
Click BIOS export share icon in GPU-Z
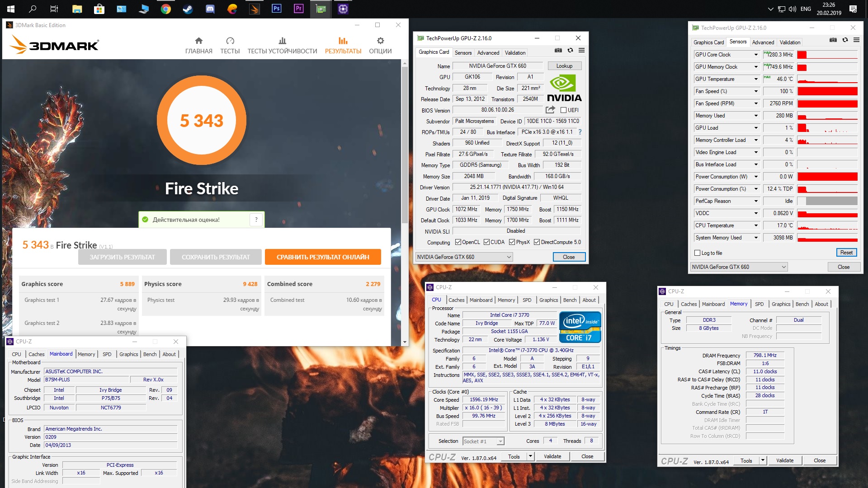550,110
